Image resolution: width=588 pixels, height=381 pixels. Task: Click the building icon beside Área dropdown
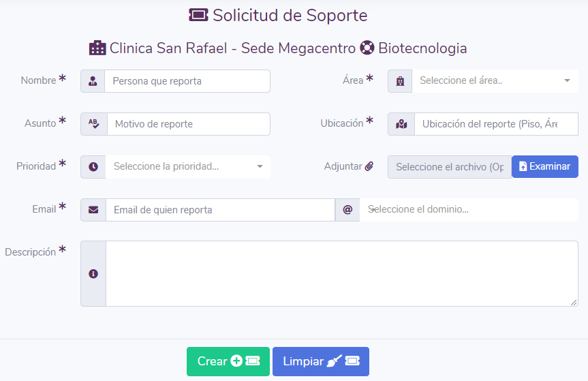[x=400, y=81]
